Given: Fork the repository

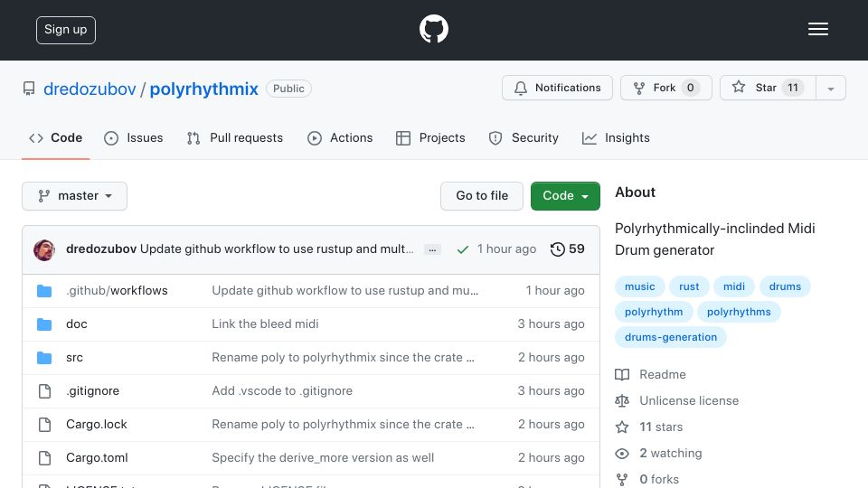Looking at the screenshot, I should [666, 88].
